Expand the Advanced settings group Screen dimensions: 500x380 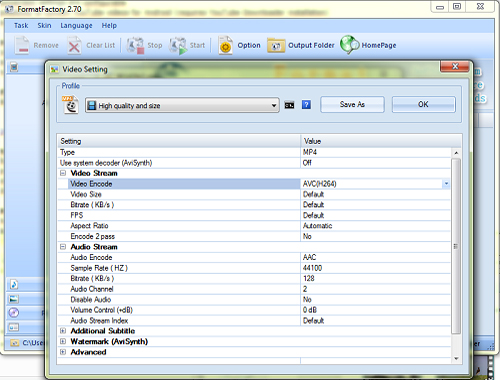[63, 352]
